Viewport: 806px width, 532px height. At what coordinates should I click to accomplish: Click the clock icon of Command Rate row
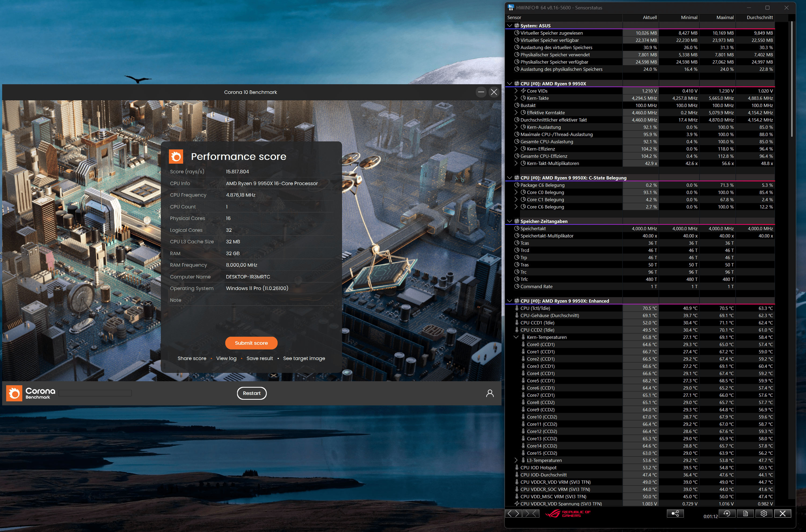(x=517, y=286)
